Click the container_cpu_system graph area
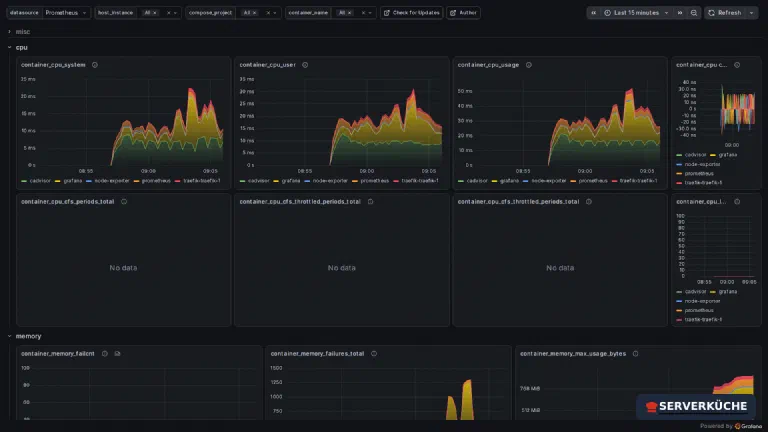The image size is (768, 432). tap(130, 122)
